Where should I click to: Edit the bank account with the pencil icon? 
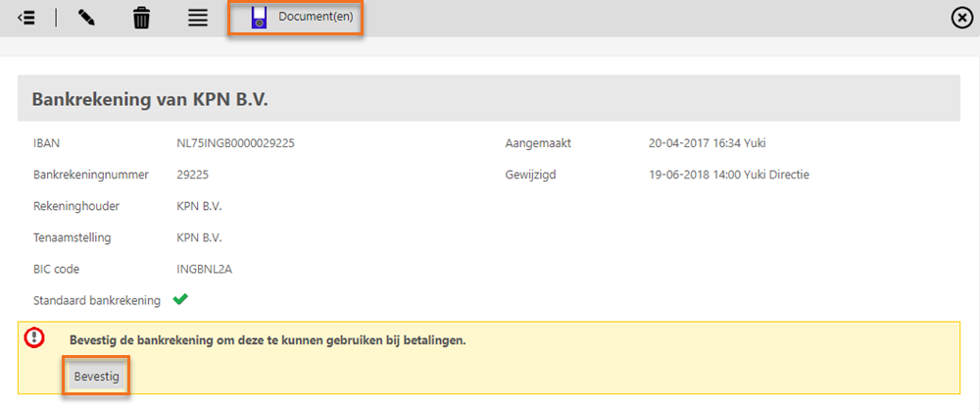tap(86, 18)
